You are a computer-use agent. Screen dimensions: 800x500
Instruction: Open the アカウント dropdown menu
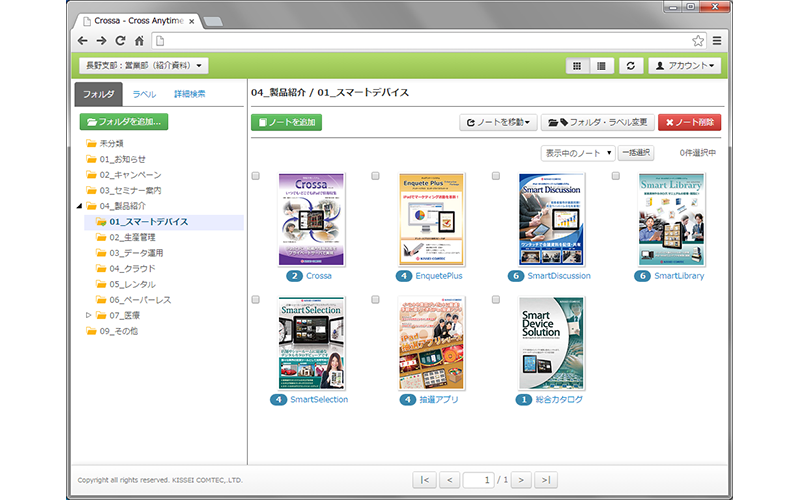tap(684, 66)
